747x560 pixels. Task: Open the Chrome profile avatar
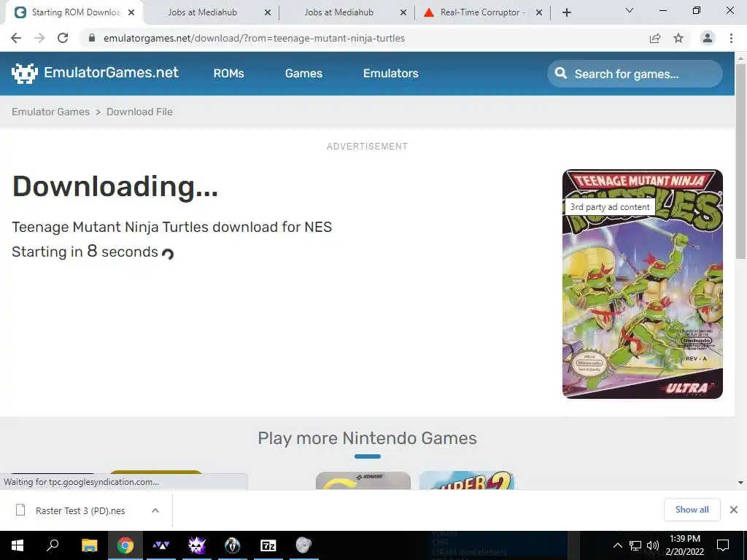[x=708, y=38]
